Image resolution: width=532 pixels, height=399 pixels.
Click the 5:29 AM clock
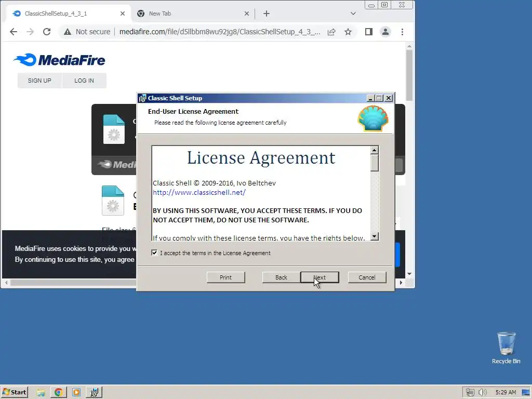coord(506,393)
